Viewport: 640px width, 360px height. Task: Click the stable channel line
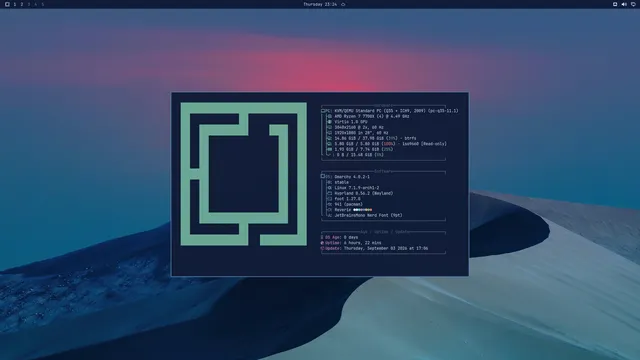tap(341, 182)
